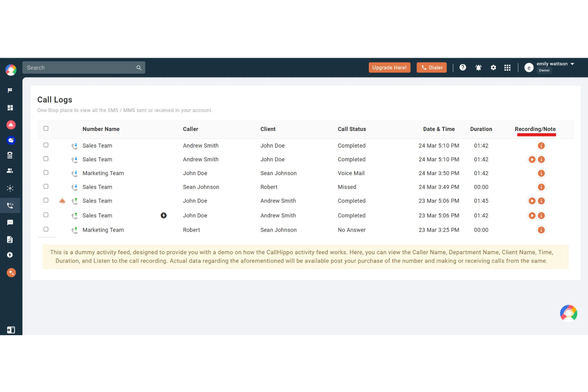Check the select-all checkbox in table header
This screenshot has width=588, height=392.
pyautogui.click(x=46, y=128)
